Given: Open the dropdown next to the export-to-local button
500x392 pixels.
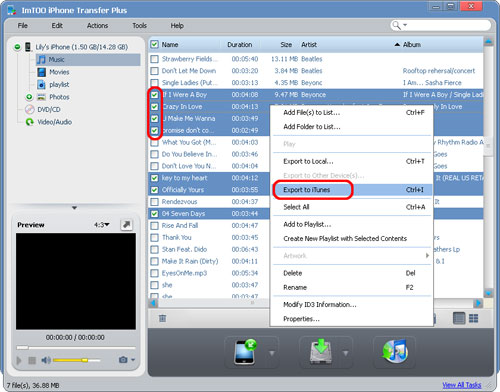Looking at the screenshot, I should 346,353.
